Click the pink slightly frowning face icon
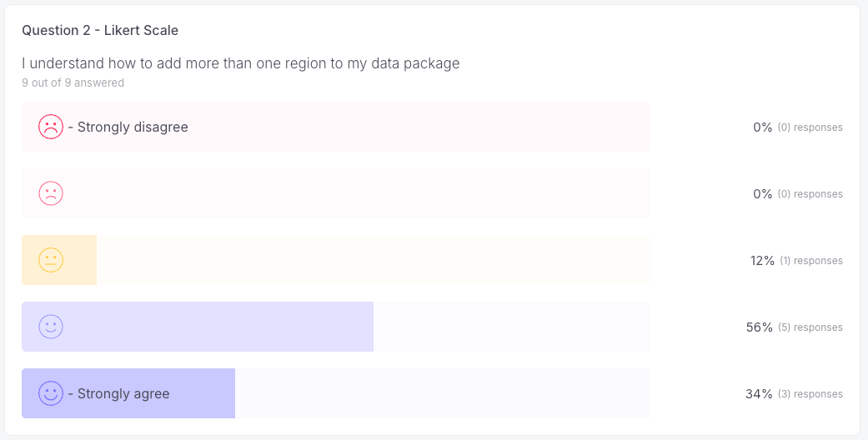Viewport: 868px width, 440px height. 51,193
